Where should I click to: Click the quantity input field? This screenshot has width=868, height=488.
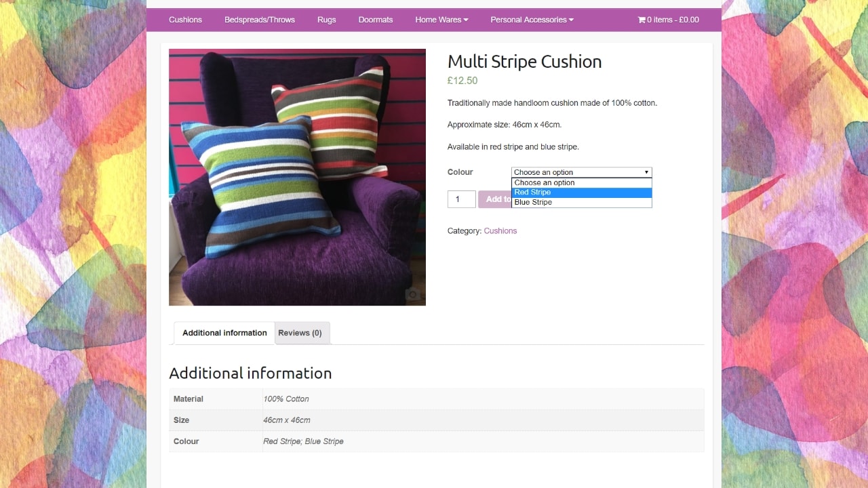(x=461, y=199)
